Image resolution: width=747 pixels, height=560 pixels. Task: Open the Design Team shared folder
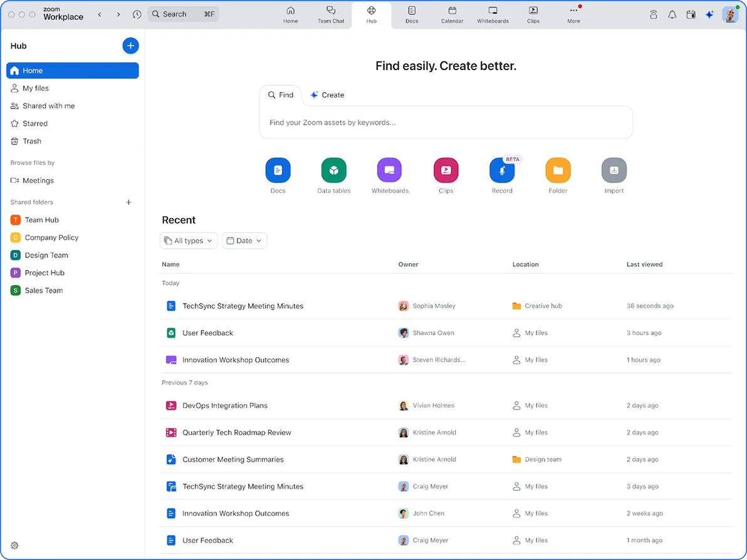click(x=46, y=255)
